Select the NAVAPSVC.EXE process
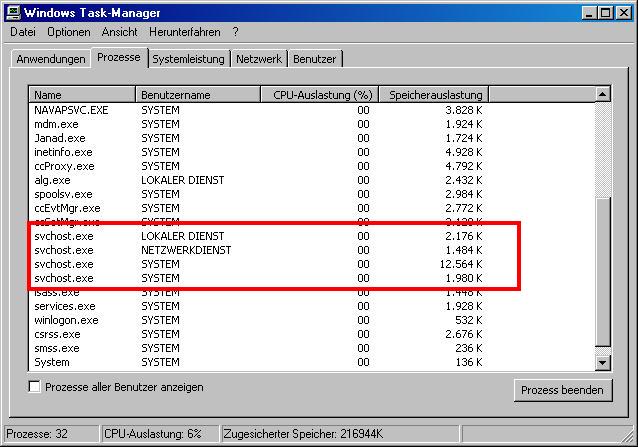 259,110
